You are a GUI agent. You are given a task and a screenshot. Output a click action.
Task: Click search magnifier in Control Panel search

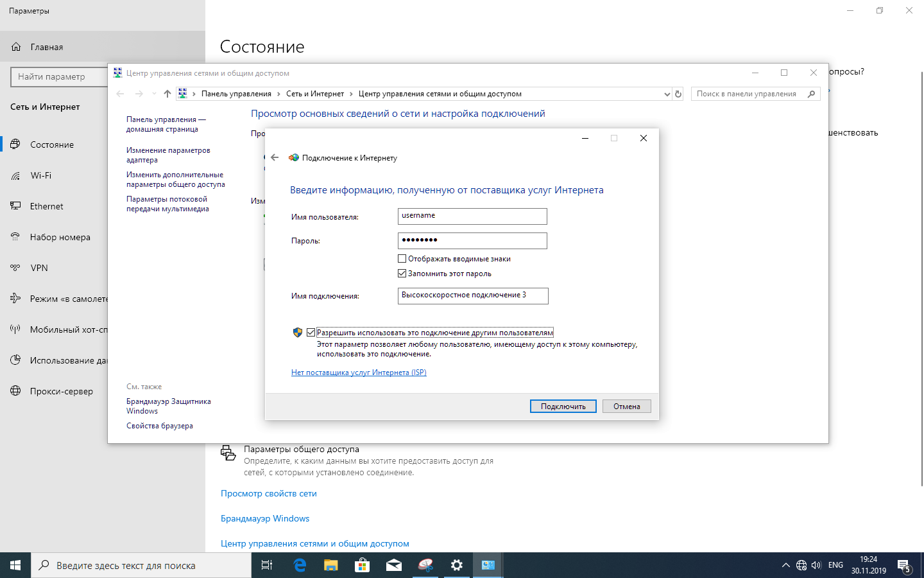click(x=811, y=94)
